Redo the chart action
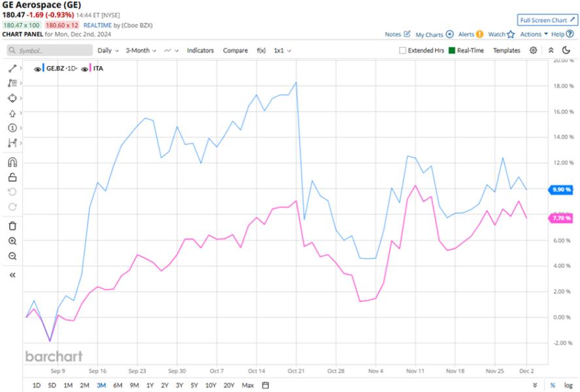The image size is (580, 392). coord(12,207)
